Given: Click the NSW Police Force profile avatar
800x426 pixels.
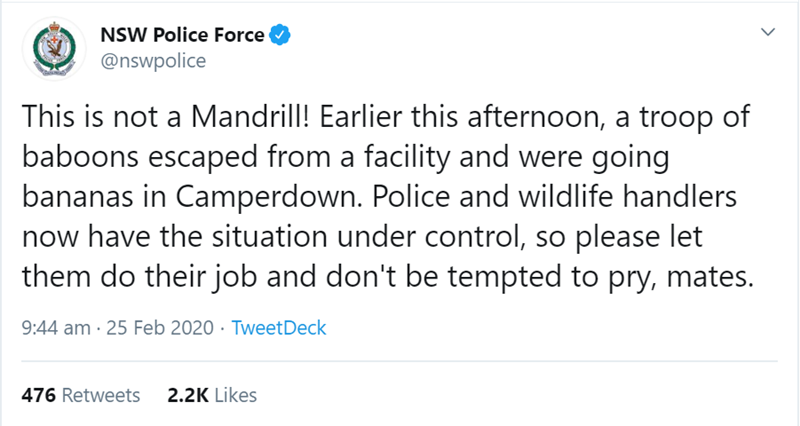Looking at the screenshot, I should [x=55, y=48].
